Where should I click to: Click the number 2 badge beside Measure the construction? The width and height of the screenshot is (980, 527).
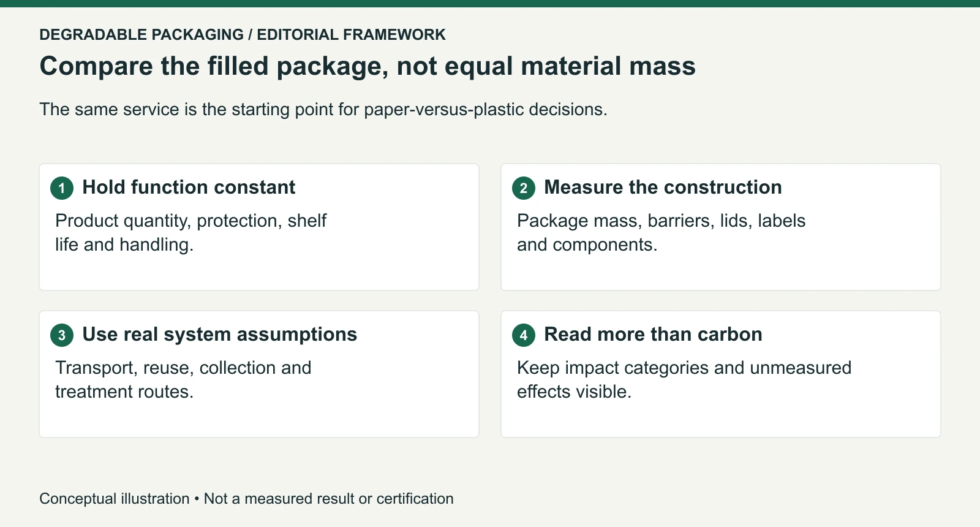[x=524, y=188]
